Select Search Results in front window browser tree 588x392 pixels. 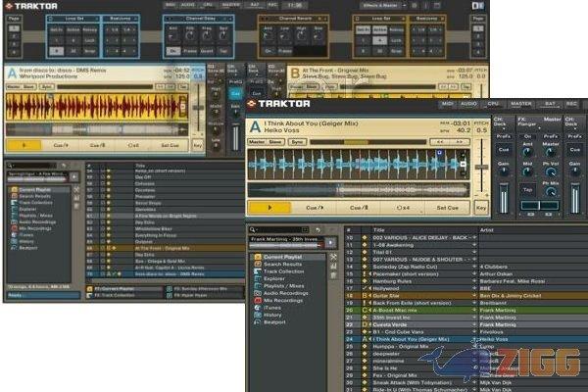coord(283,264)
